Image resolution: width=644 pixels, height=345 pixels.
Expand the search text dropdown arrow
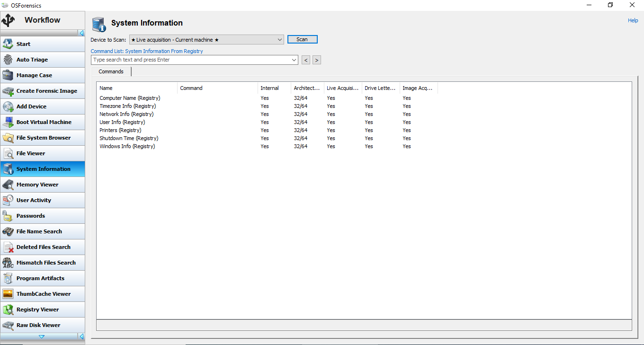294,60
